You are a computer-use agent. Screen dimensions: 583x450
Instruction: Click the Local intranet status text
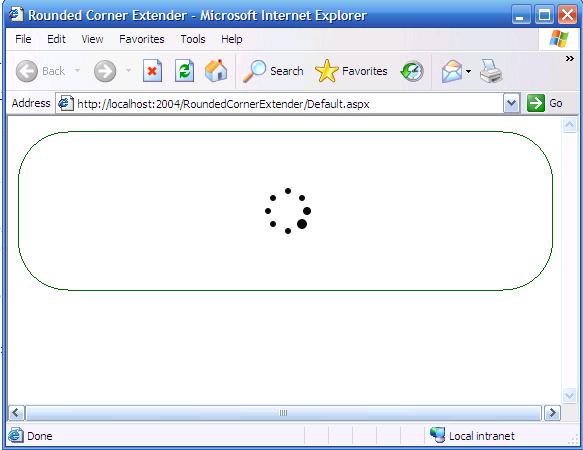tap(481, 436)
